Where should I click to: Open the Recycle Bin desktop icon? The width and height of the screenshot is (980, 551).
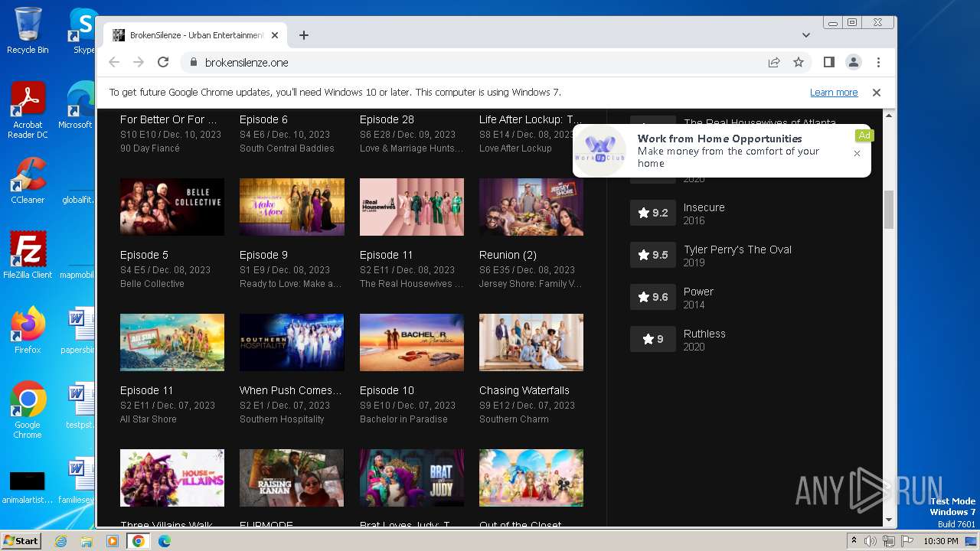(28, 31)
